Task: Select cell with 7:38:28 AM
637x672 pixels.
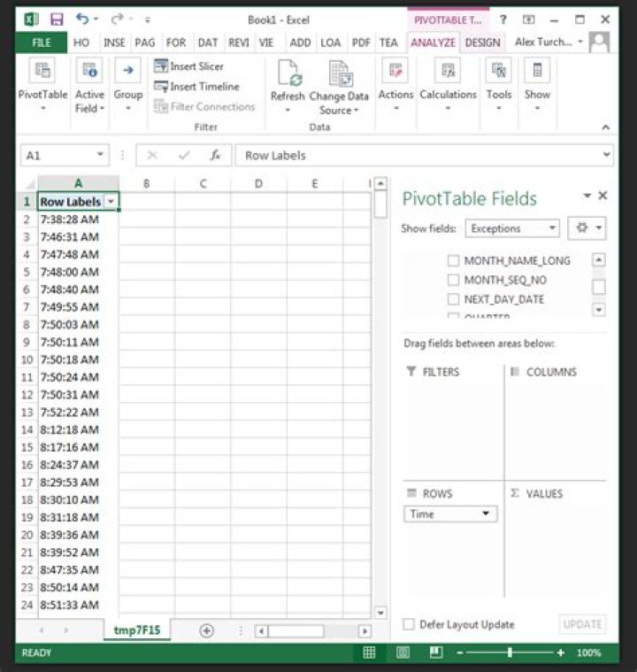Action: (x=79, y=220)
